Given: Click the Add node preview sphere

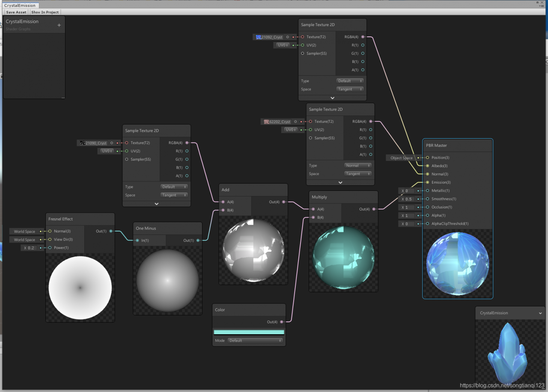Looking at the screenshot, I should pos(253,250).
